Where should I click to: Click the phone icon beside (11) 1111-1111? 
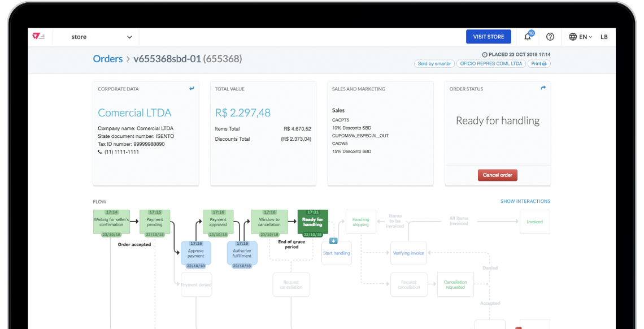(100, 151)
